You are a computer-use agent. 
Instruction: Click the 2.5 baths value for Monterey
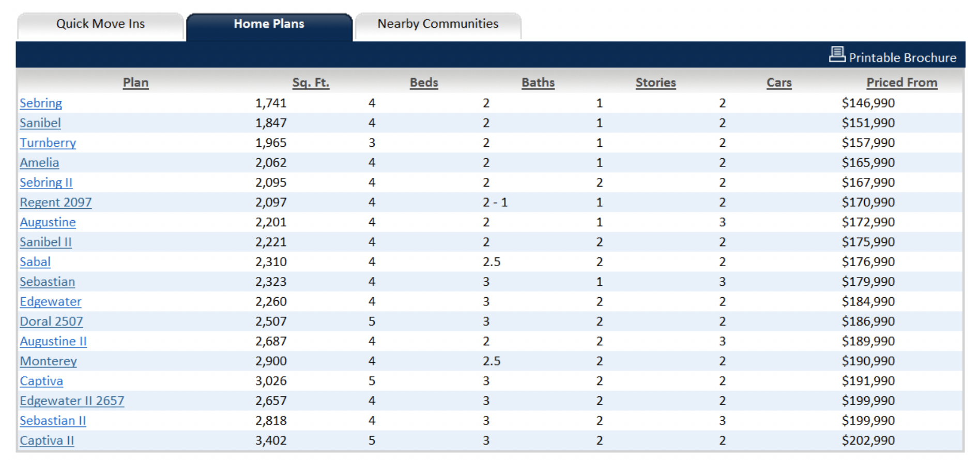(492, 361)
